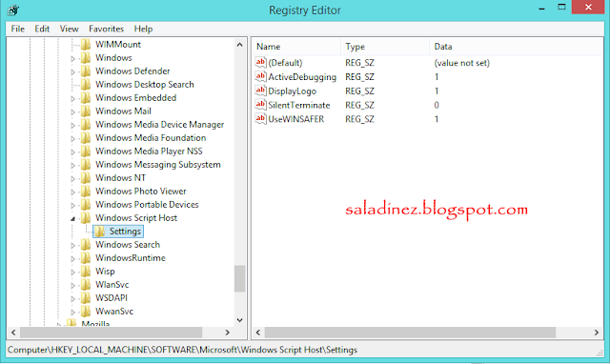Collapse the Windows Script Host key
The height and width of the screenshot is (364, 610).
(x=72, y=219)
